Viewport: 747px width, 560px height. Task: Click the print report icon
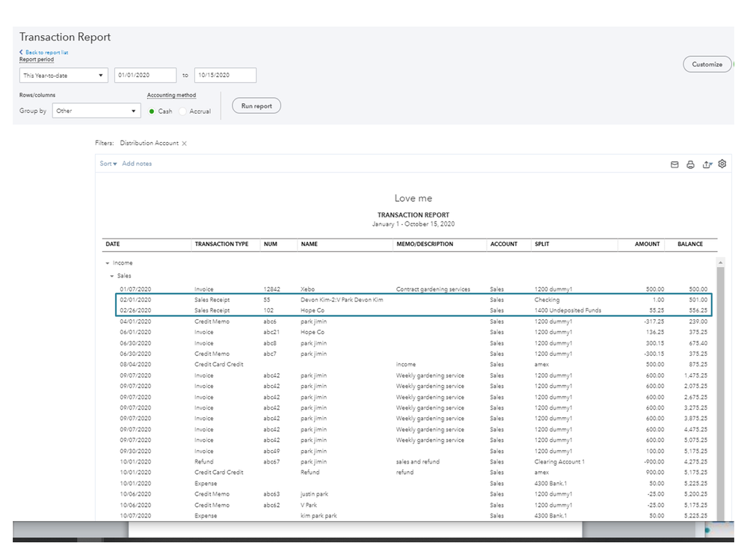point(690,164)
